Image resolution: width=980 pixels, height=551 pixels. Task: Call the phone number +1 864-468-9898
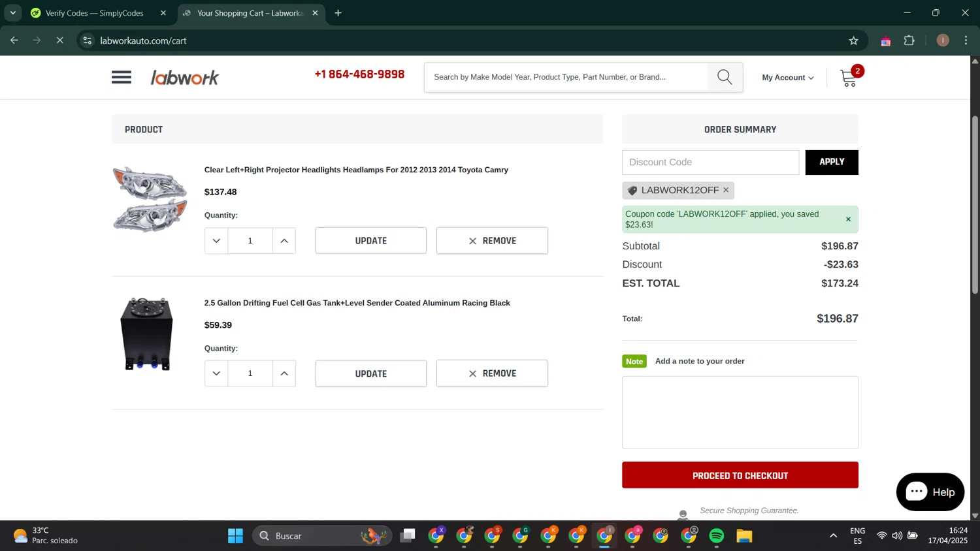tap(359, 74)
